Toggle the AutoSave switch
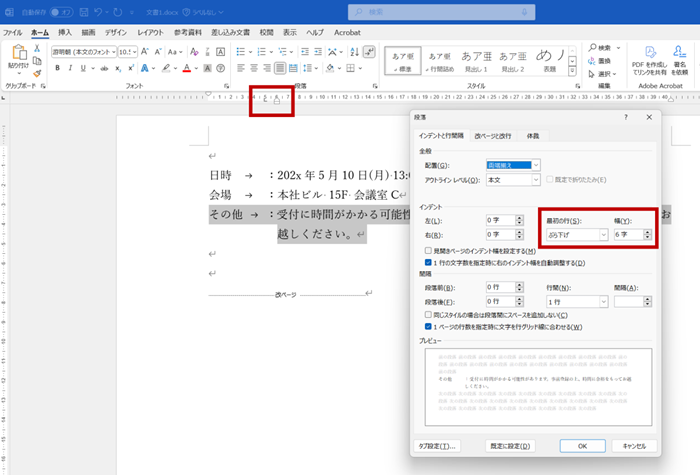700x475 pixels. coord(61,12)
